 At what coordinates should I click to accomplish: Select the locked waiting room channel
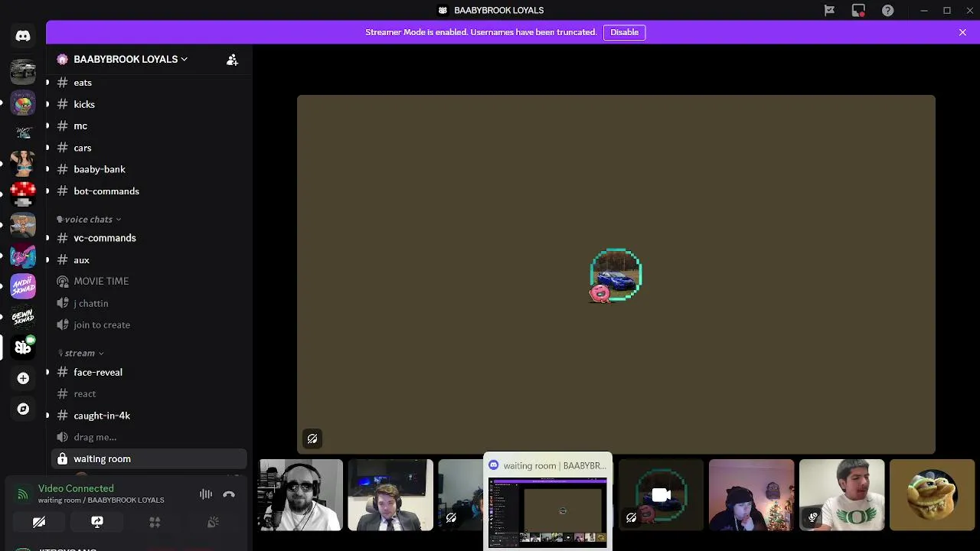[x=149, y=459]
